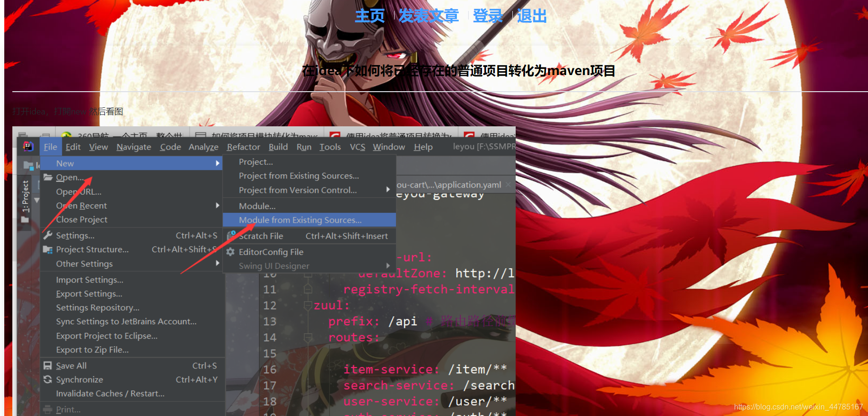Viewport: 868px width, 416px height.
Task: Expand the Open Recent submenu arrow
Action: pyautogui.click(x=217, y=205)
